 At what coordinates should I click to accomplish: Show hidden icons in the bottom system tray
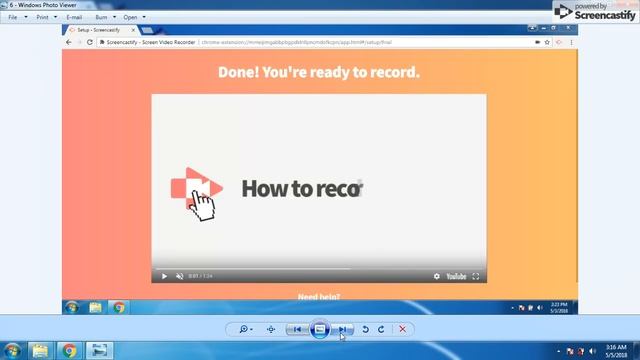(558, 351)
